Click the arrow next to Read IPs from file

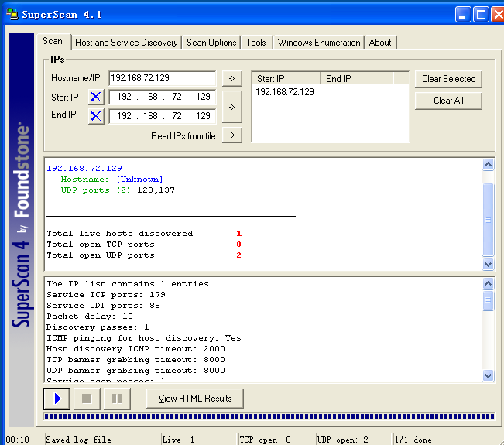click(x=232, y=135)
